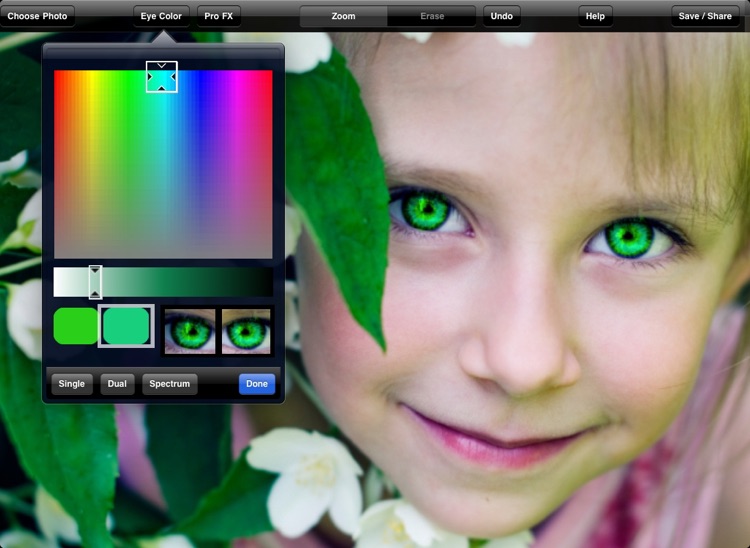Switch to Zoom mode
The height and width of the screenshot is (548, 750).
(x=343, y=16)
